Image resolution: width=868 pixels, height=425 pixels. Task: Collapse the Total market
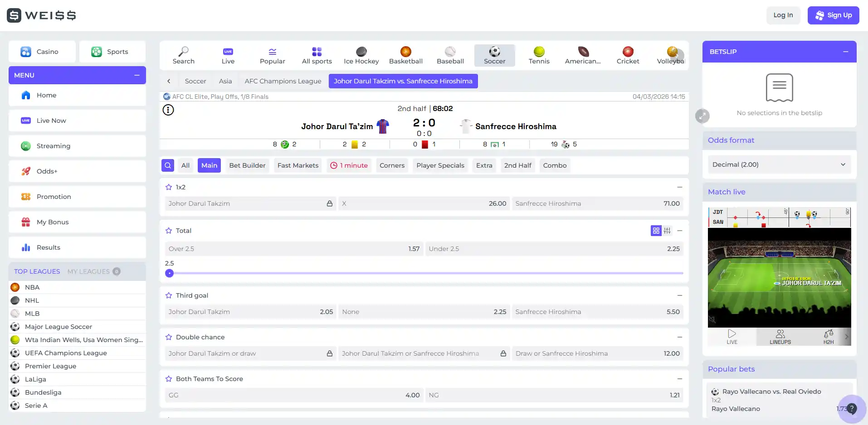679,231
